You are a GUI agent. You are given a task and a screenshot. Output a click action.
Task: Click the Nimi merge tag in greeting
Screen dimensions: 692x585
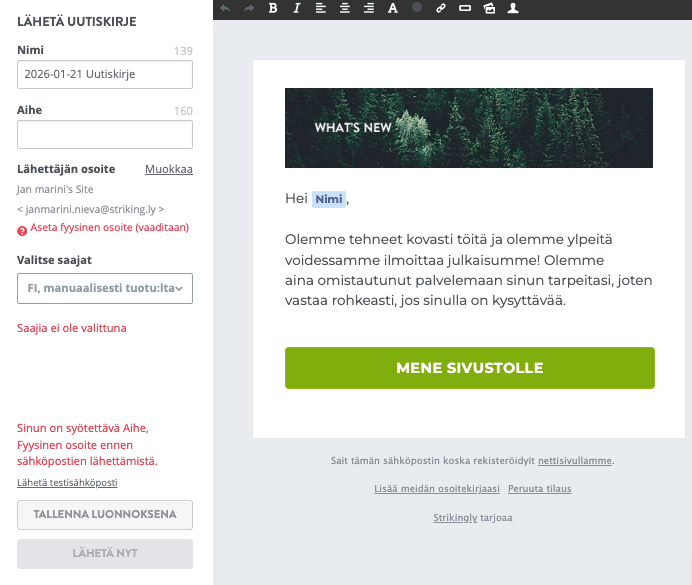coord(329,199)
